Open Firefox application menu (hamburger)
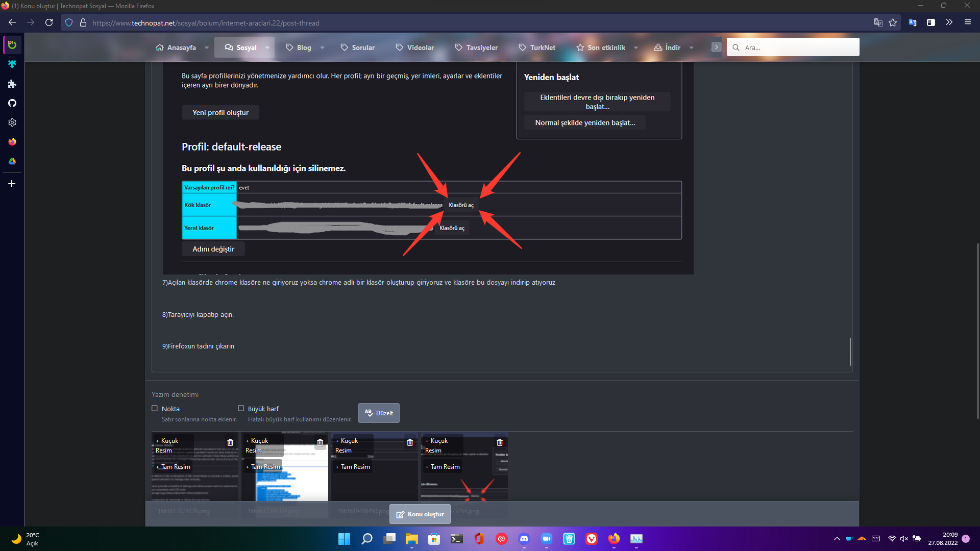 tap(968, 22)
